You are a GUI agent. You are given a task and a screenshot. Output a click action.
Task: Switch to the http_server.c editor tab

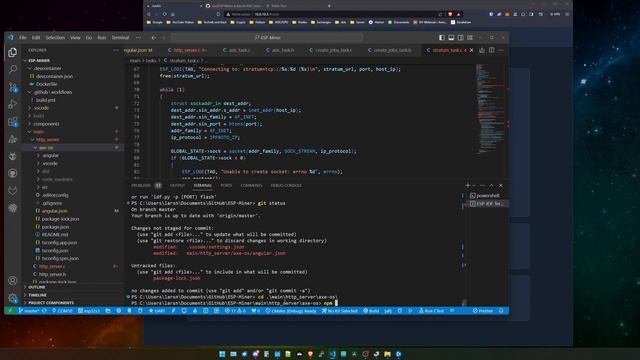[187, 50]
